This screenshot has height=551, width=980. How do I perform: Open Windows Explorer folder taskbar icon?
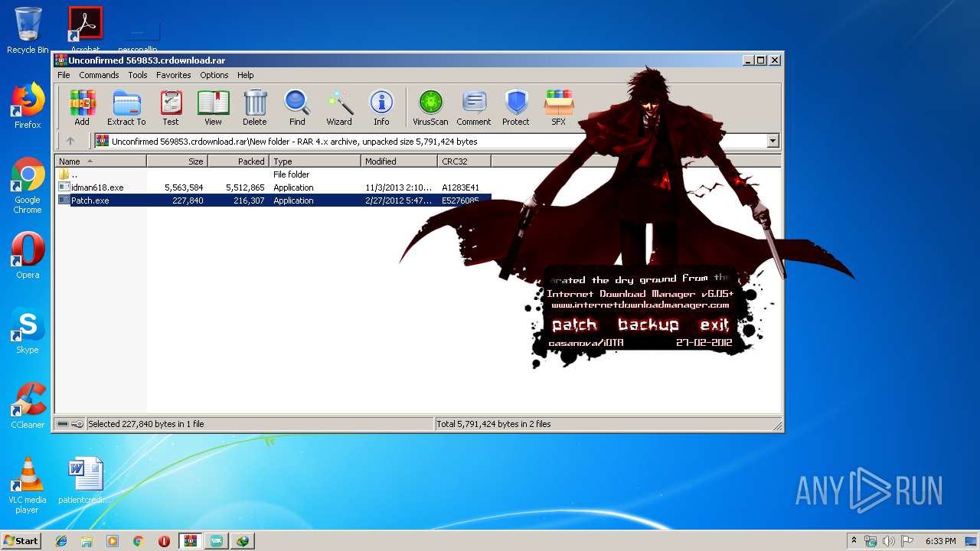tap(87, 541)
